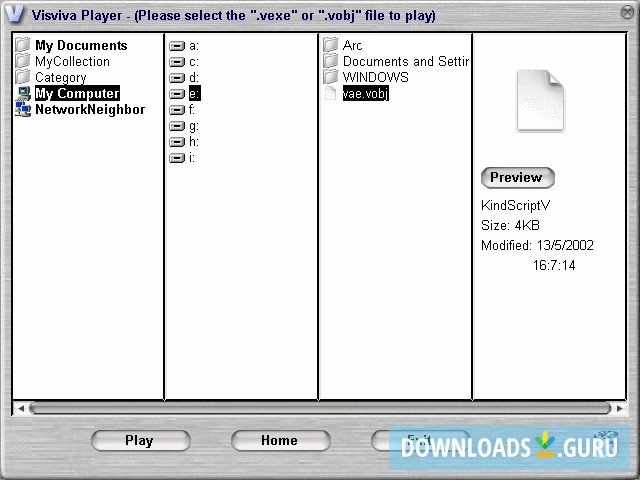Click the 16:7:14 modified time text

click(554, 265)
